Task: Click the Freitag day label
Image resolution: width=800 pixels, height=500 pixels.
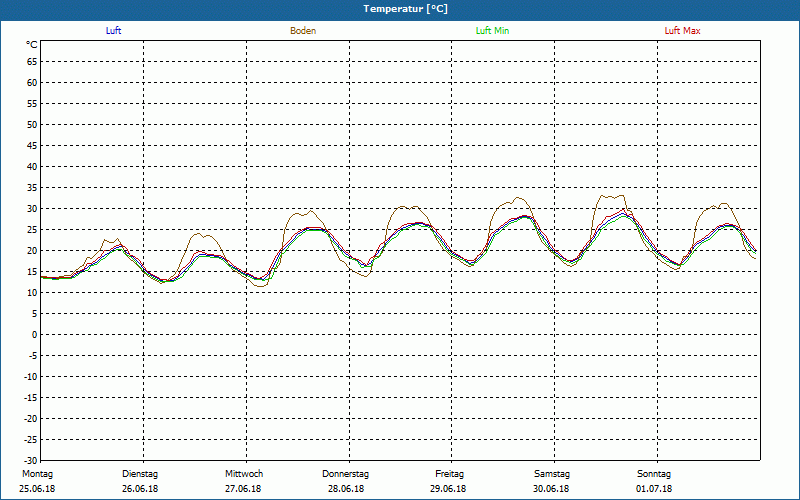Action: 449,474
